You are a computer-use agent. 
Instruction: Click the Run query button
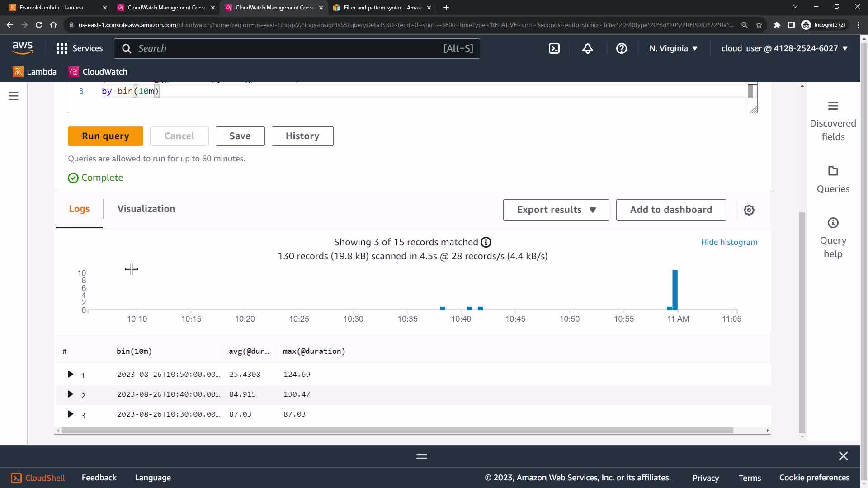[105, 136]
